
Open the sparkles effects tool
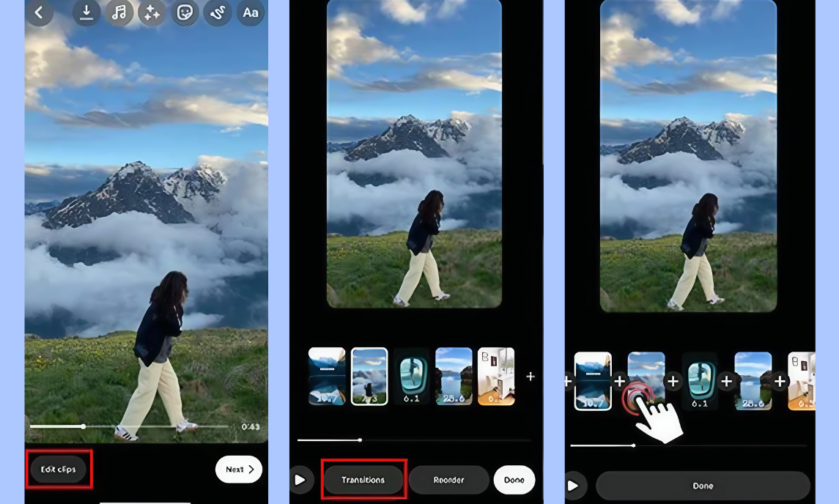point(152,12)
